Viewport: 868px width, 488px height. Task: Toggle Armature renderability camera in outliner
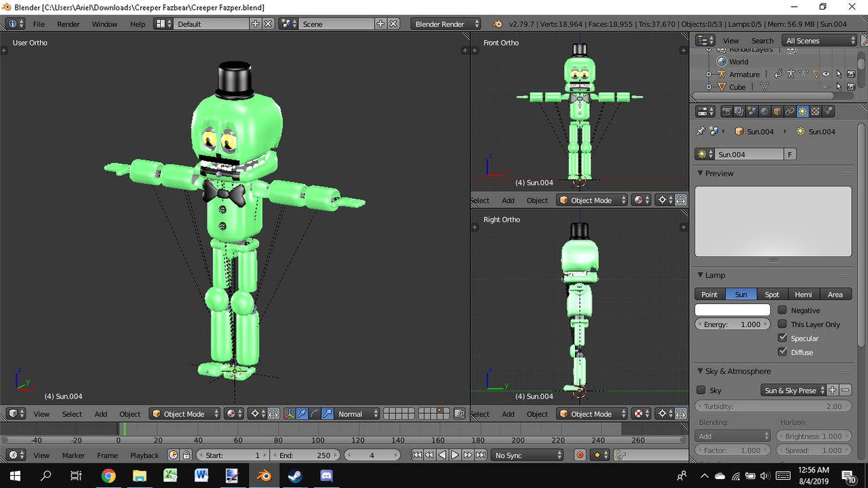(x=851, y=74)
